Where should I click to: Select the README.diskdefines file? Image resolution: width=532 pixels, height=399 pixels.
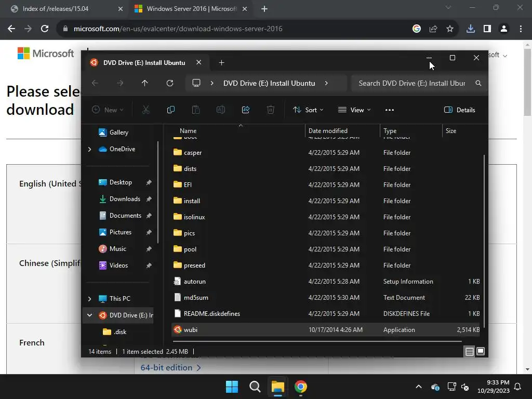click(x=326, y=313)
